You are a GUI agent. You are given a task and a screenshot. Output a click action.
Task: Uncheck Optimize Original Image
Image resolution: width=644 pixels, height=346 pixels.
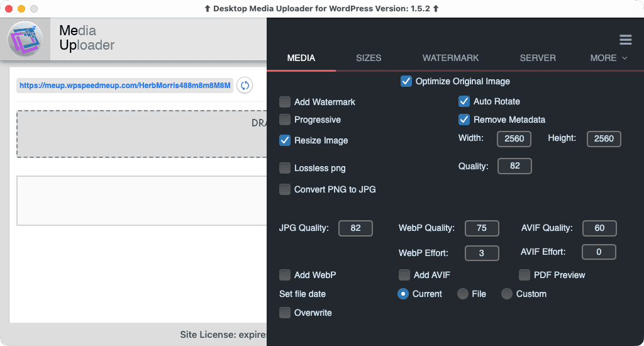406,81
